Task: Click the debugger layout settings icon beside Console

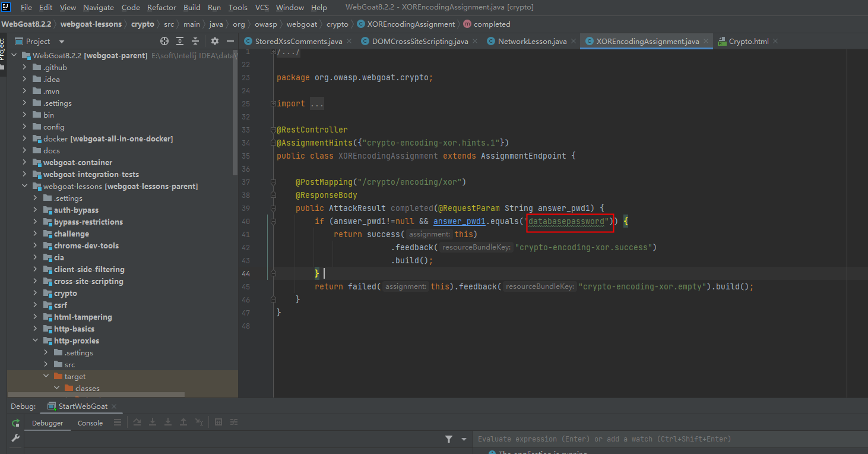Action: [x=118, y=422]
